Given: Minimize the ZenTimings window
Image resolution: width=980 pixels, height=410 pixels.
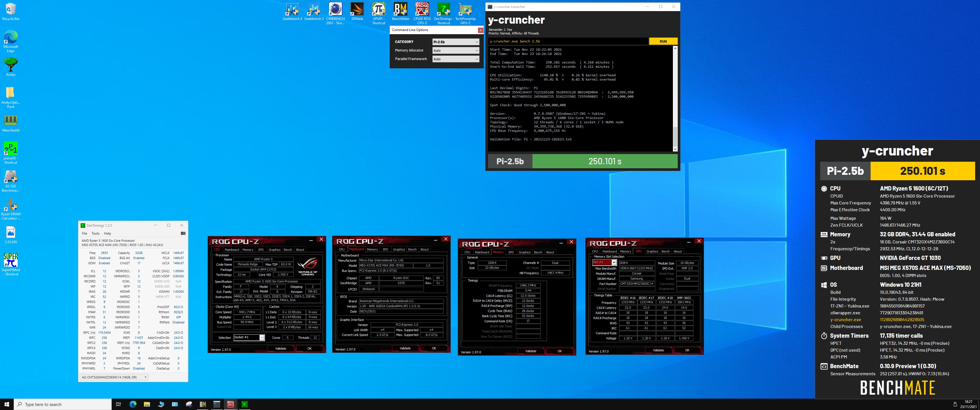Looking at the screenshot, I should (155, 225).
